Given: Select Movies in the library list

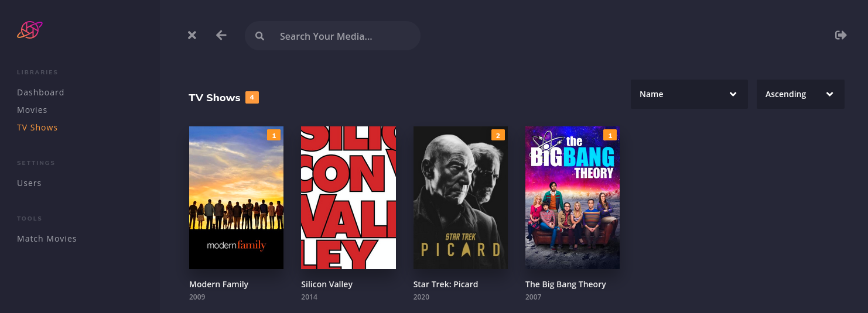Looking at the screenshot, I should (32, 110).
